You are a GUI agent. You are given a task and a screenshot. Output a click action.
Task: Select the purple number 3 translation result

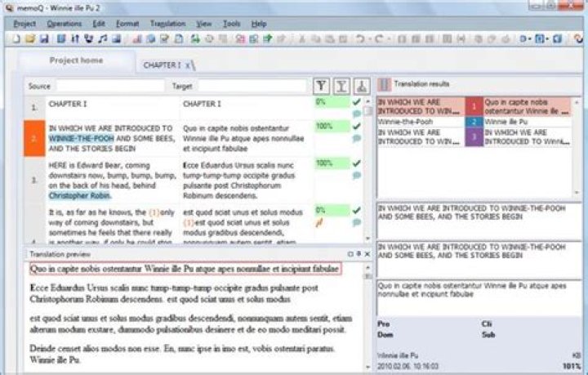[x=474, y=137]
